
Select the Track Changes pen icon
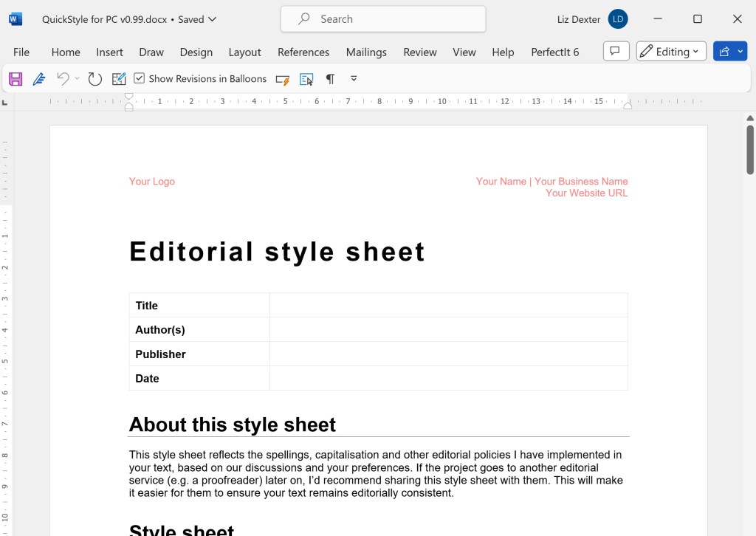click(x=39, y=78)
